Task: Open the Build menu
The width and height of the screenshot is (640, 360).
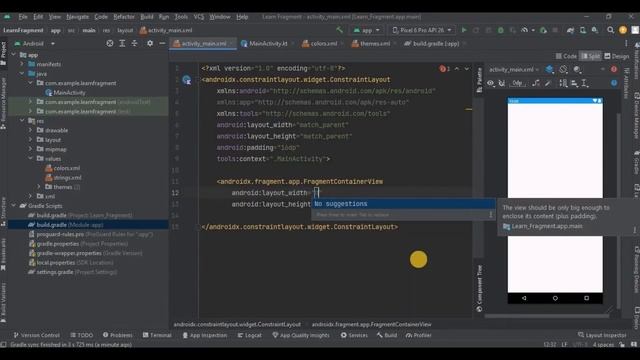Action: 147,17
